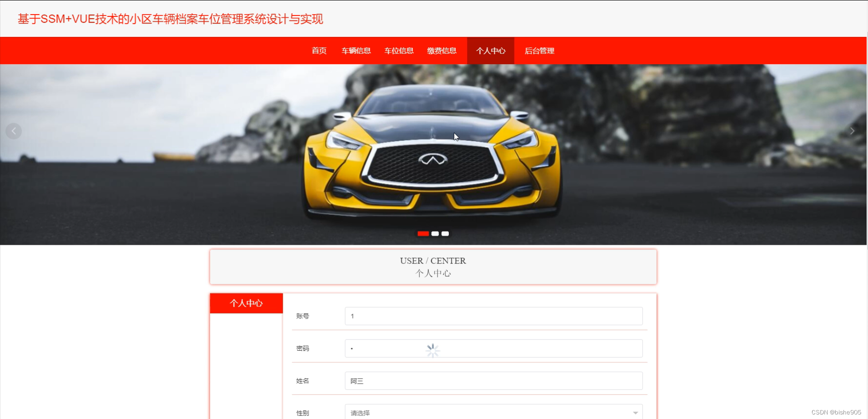Select the third carousel indicator dot

click(445, 233)
